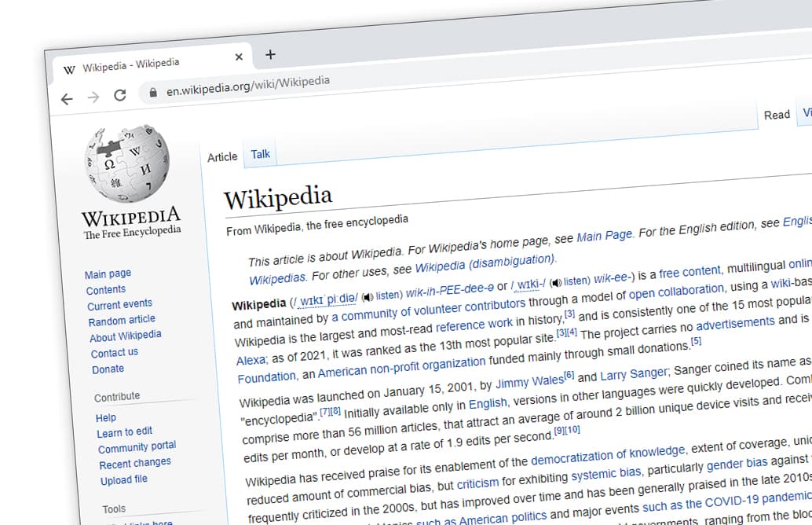Image resolution: width=812 pixels, height=525 pixels.
Task: Click the Wikipedia wordmark under the globe
Action: 131,217
